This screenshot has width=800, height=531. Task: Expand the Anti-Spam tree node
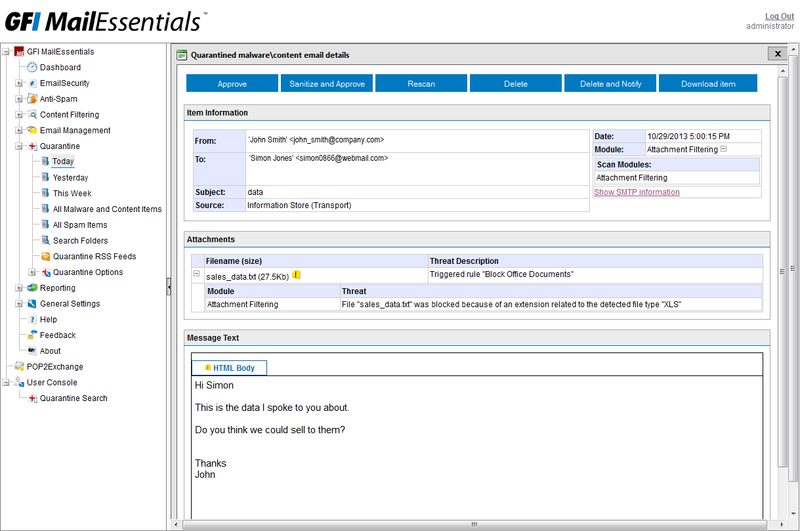click(19, 99)
